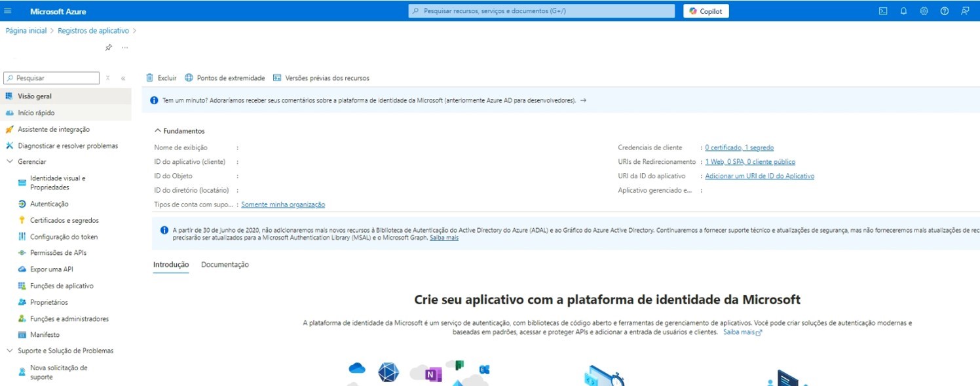Click the Manifesto icon
The image size is (980, 386).
(x=22, y=335)
